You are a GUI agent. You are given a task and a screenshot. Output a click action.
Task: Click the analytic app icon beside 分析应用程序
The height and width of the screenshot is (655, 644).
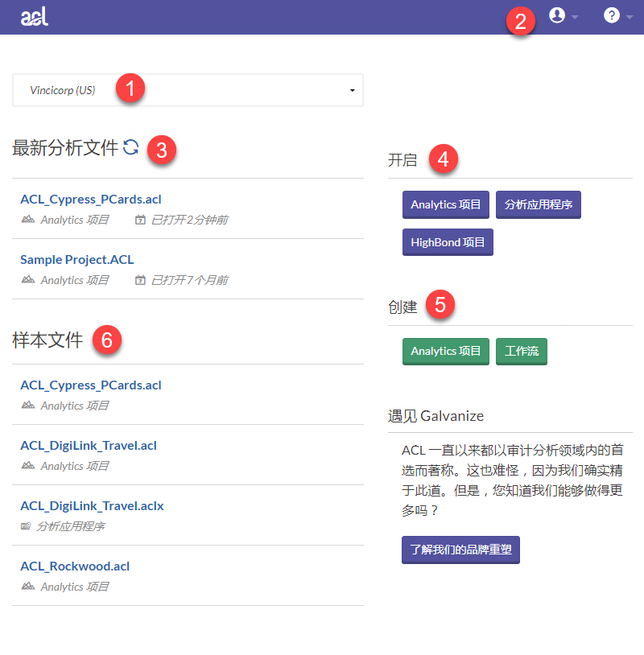coord(27,526)
